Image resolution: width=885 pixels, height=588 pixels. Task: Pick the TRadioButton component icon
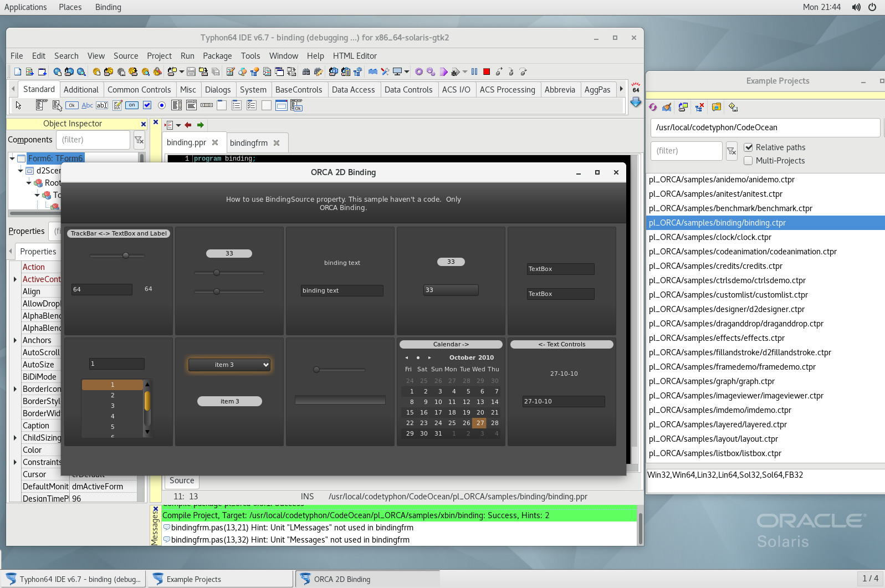(162, 105)
